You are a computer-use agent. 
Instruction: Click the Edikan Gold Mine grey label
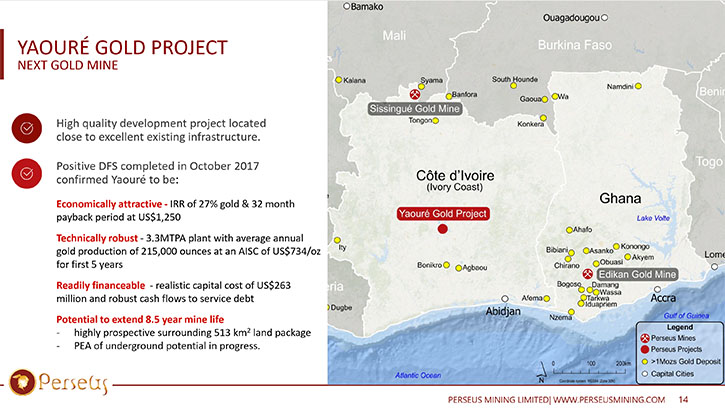(637, 274)
